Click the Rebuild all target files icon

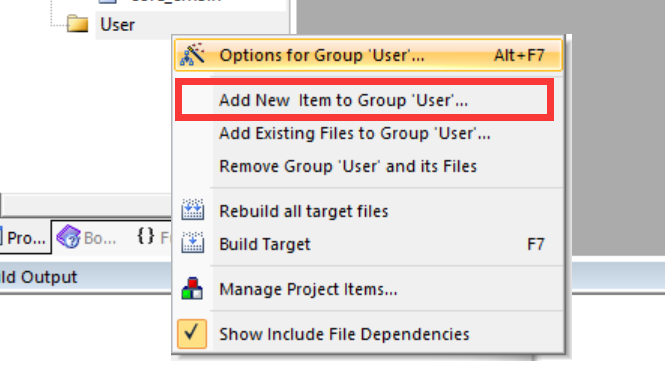coord(193,210)
